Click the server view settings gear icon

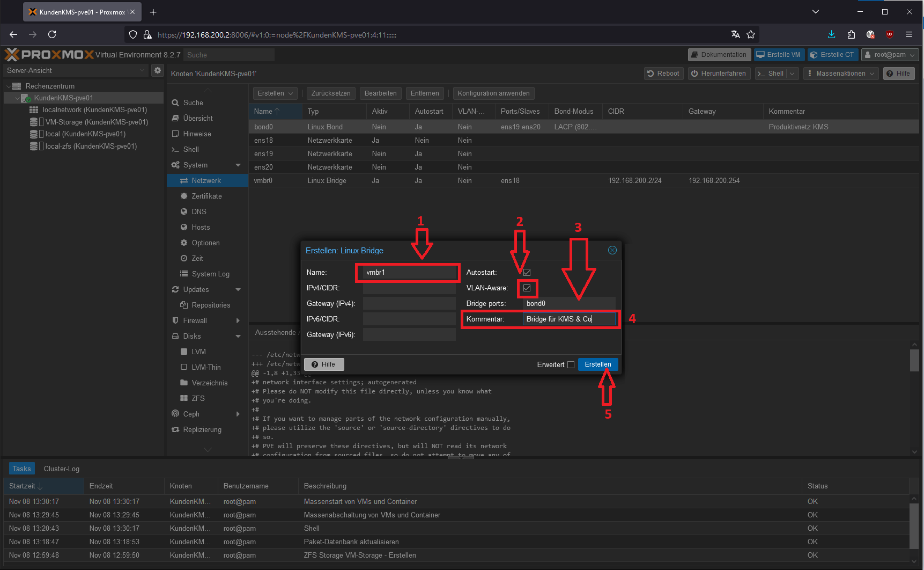click(158, 70)
